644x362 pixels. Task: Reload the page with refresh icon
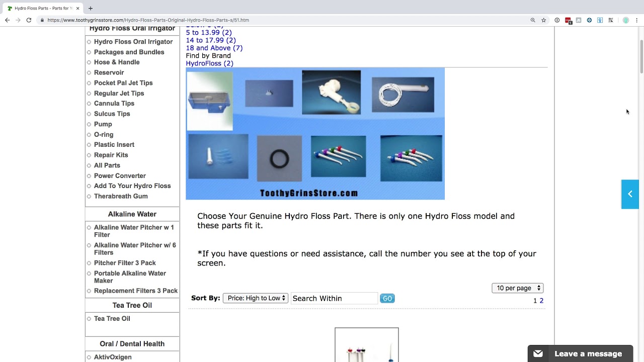tap(29, 20)
